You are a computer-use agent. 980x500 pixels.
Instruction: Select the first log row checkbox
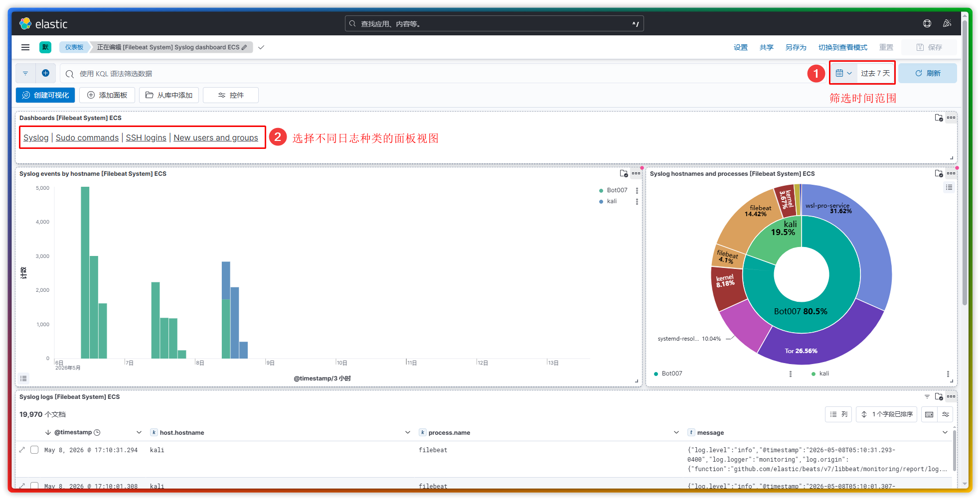click(34, 450)
